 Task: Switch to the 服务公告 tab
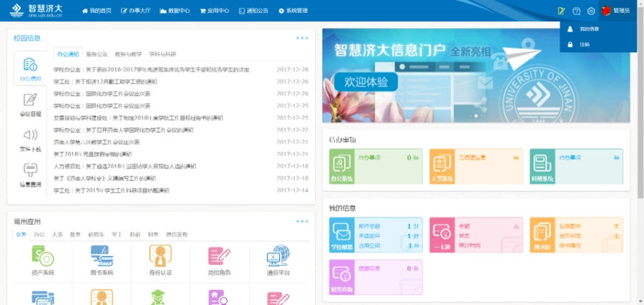[97, 54]
